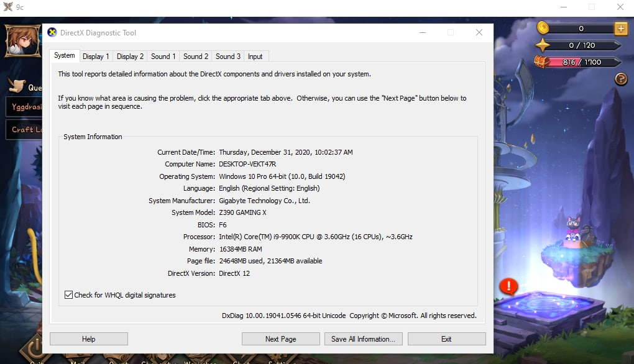Click the player avatar portrait in game
Image resolution: width=634 pixels, height=364 pixels.
22,41
